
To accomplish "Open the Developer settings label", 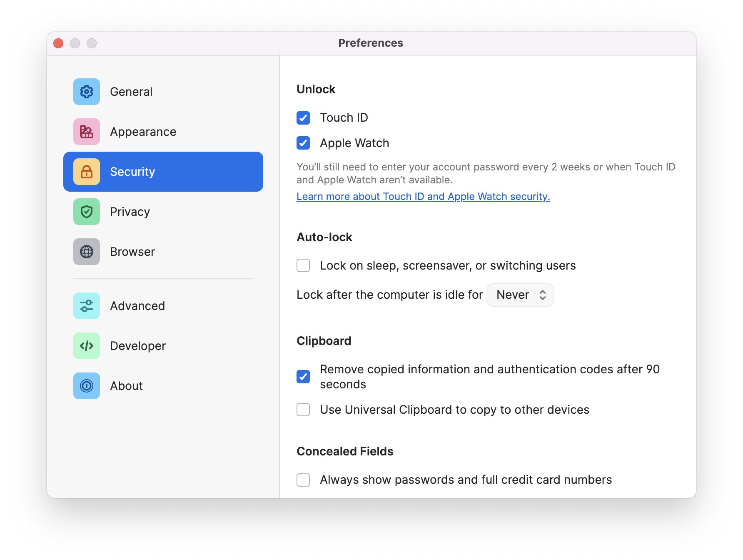I will pos(138,346).
